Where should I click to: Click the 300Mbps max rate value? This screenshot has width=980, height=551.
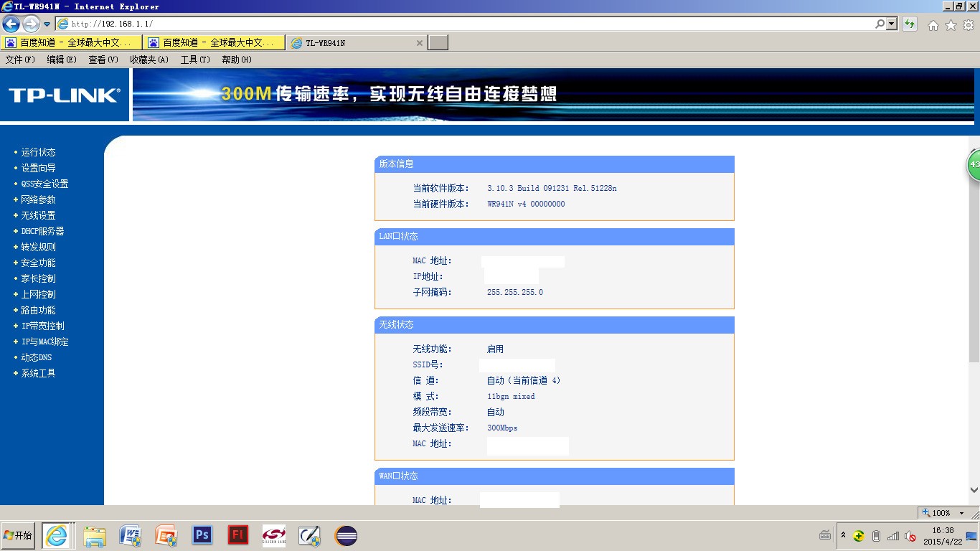pos(502,428)
